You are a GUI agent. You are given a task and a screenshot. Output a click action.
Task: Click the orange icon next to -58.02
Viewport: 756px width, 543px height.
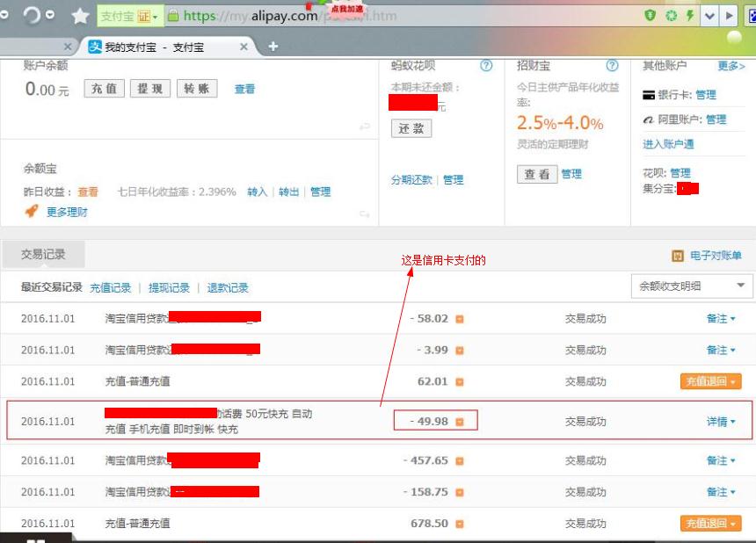[x=459, y=319]
